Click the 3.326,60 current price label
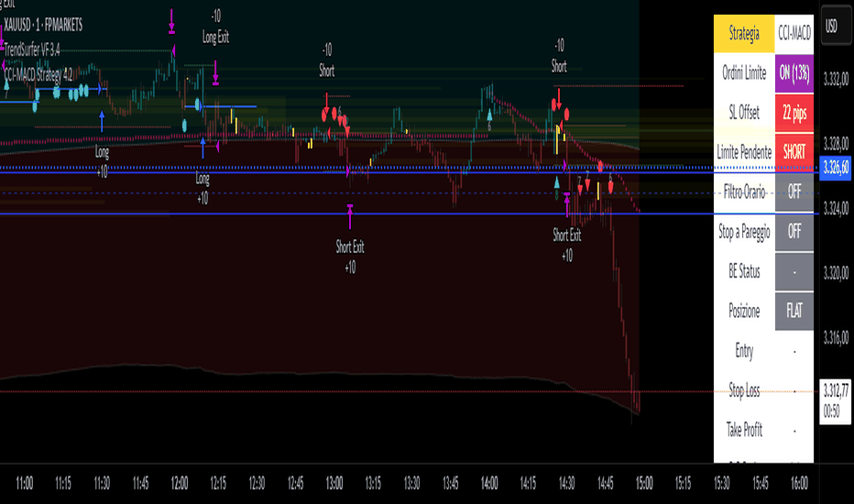 [x=836, y=168]
